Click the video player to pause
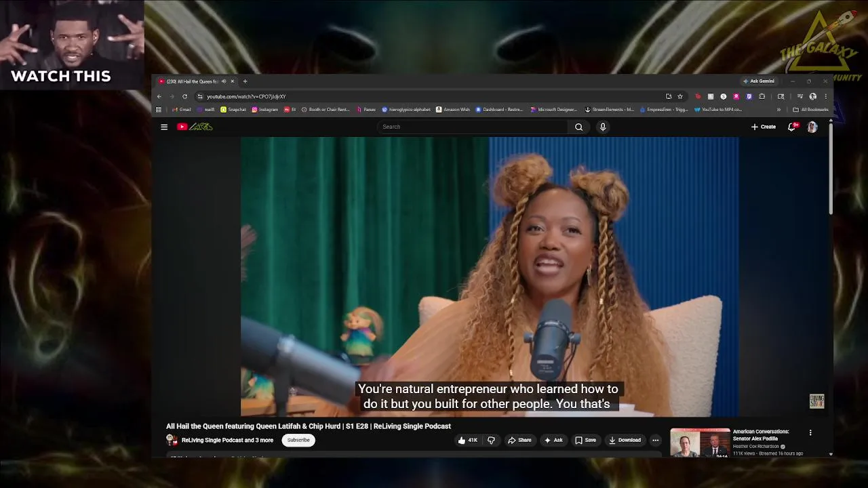Image resolution: width=868 pixels, height=488 pixels. 490,277
